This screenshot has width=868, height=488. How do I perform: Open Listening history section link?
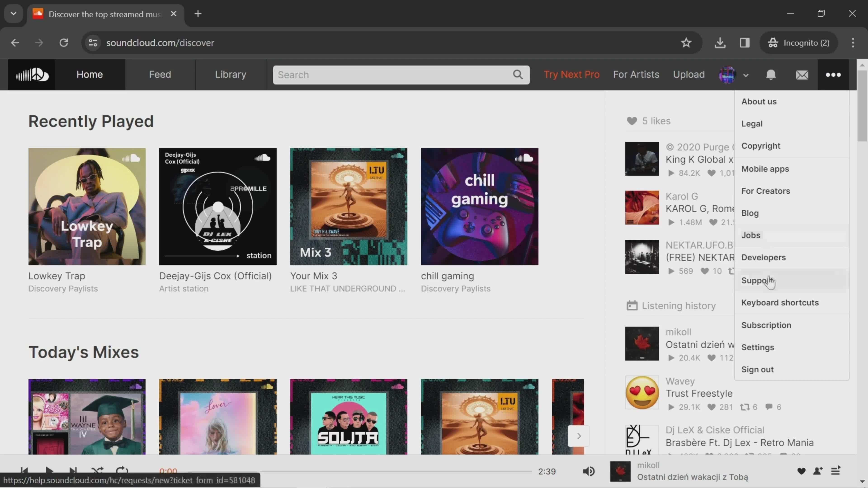coord(671,305)
